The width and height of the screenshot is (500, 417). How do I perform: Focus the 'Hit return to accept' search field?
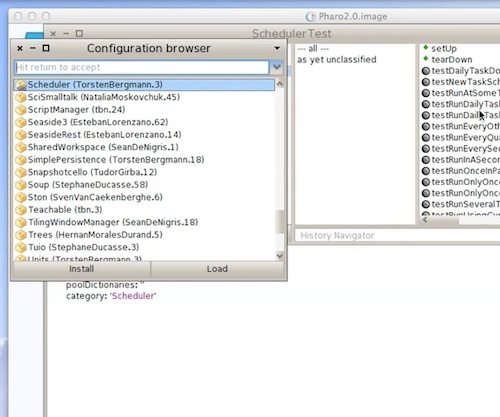click(x=142, y=67)
